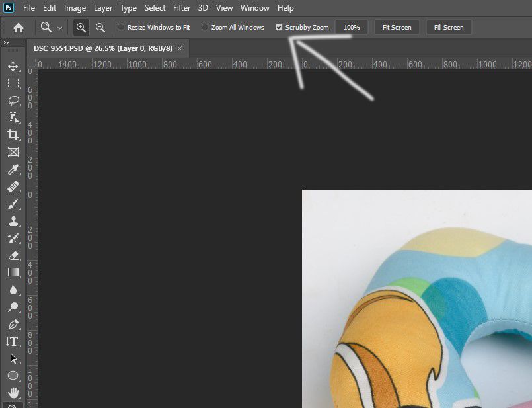Open the Edit menu
Screen dimensions: 532x408
[50, 7]
